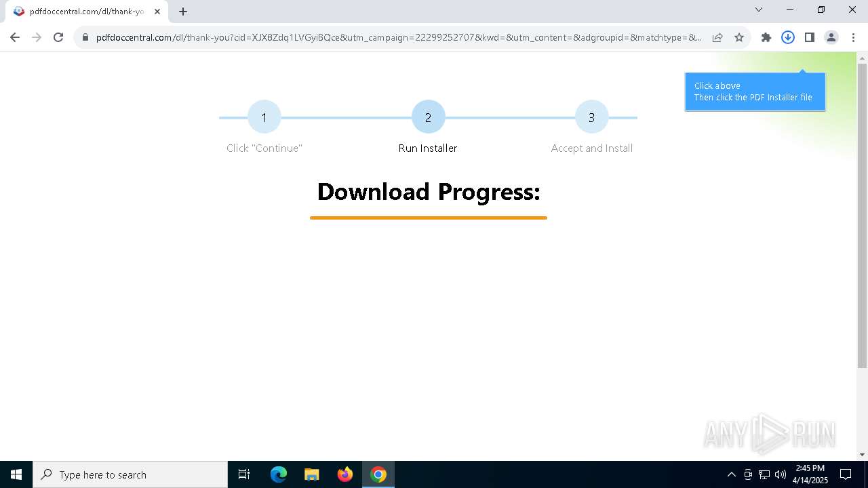The height and width of the screenshot is (488, 868).
Task: Open the Windows Start menu
Action: click(x=16, y=474)
